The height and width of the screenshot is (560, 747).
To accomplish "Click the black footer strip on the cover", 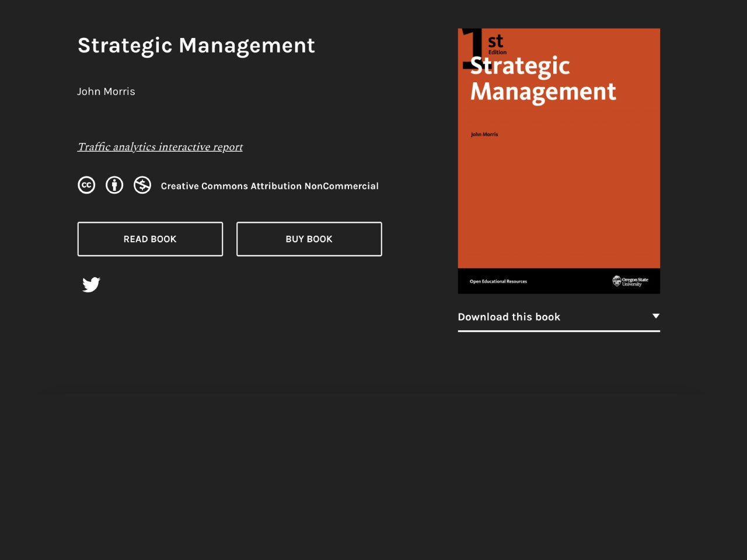I will point(558,281).
